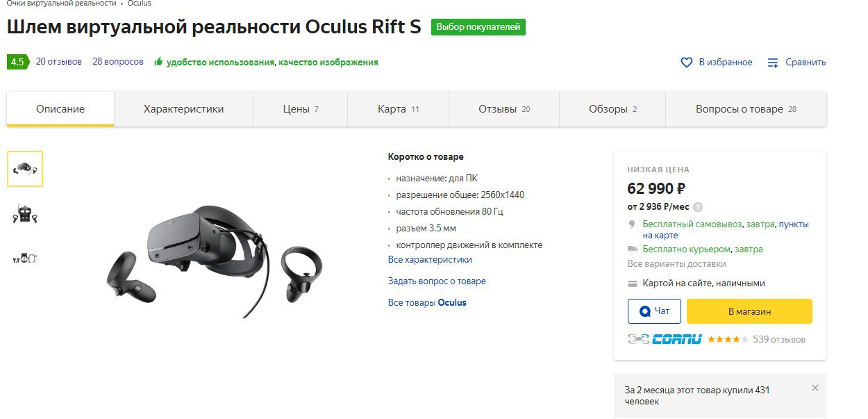Click the thumbs-up advantages icon

[158, 61]
